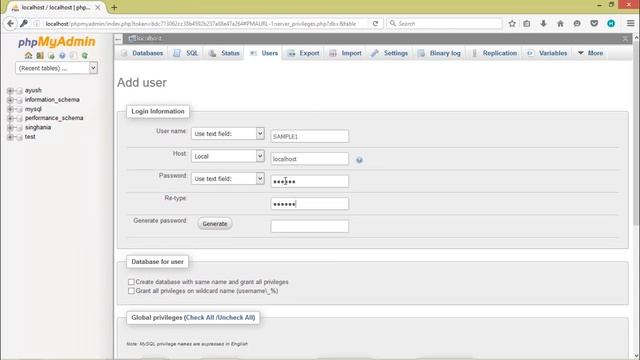Open the downloads arrow icon
The image size is (640, 360).
[x=543, y=24]
